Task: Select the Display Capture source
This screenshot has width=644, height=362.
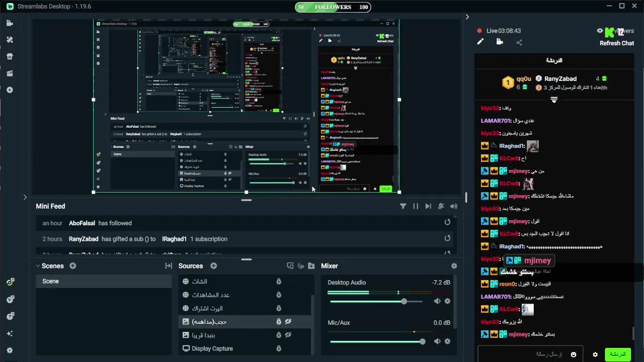Action: [x=244, y=348]
